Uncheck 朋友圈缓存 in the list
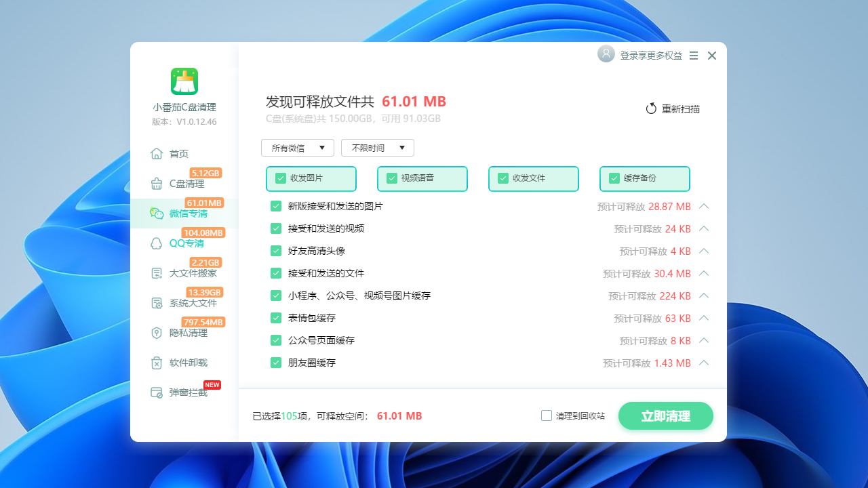The image size is (868, 488). pos(276,363)
